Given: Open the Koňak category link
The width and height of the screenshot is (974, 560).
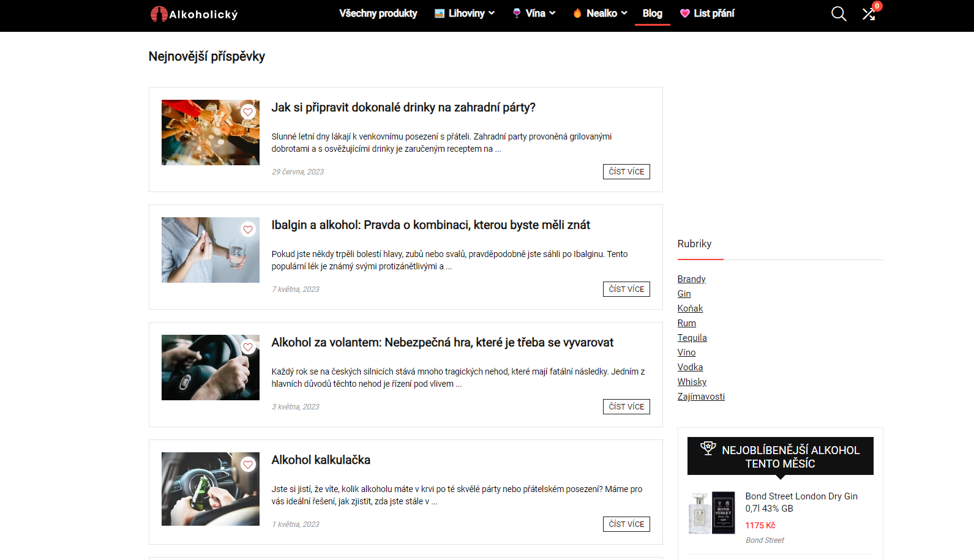Looking at the screenshot, I should tap(690, 308).
